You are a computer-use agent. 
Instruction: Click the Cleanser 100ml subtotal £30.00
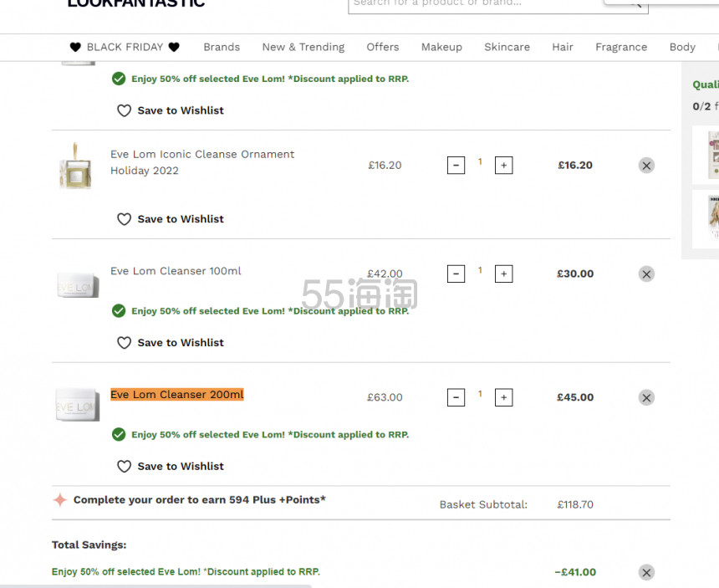tap(575, 274)
